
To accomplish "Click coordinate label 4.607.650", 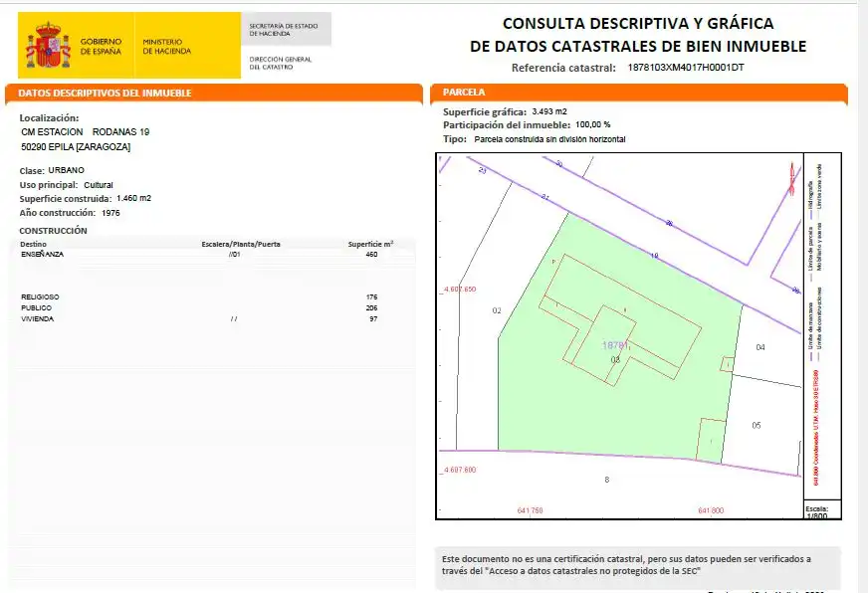I will (460, 290).
